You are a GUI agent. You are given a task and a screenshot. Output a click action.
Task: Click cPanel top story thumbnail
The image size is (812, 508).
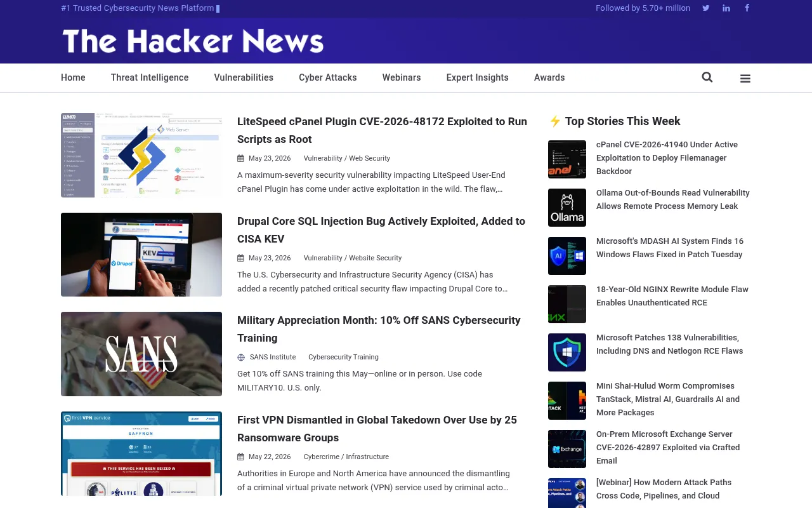567,159
